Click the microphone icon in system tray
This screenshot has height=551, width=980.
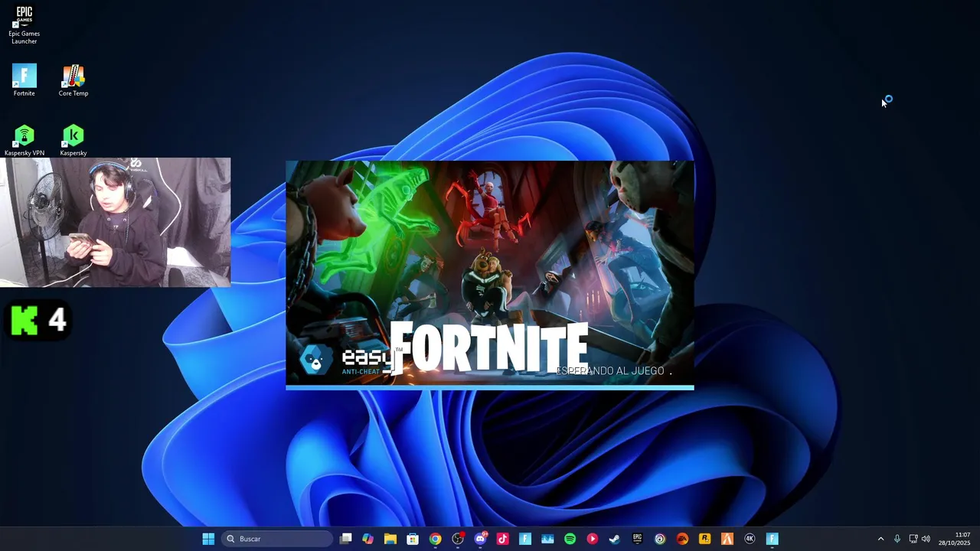coord(897,539)
